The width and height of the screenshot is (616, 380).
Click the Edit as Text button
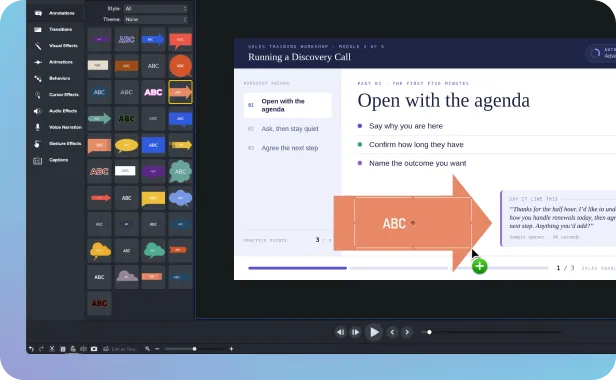[x=121, y=349]
